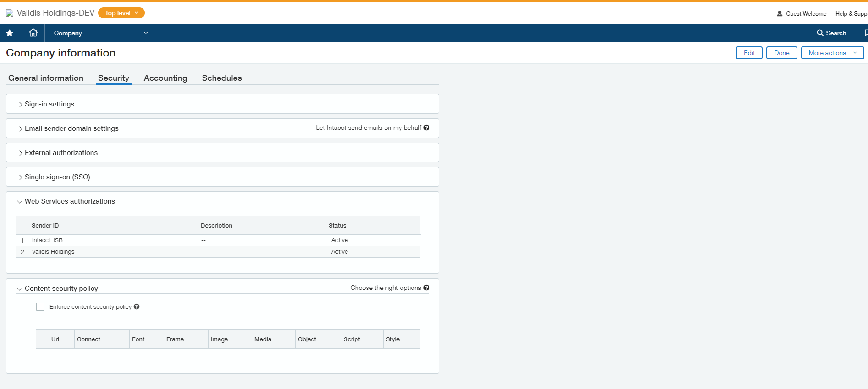This screenshot has height=389, width=868.
Task: Click description cell for Validis Holdings
Action: [262, 252]
